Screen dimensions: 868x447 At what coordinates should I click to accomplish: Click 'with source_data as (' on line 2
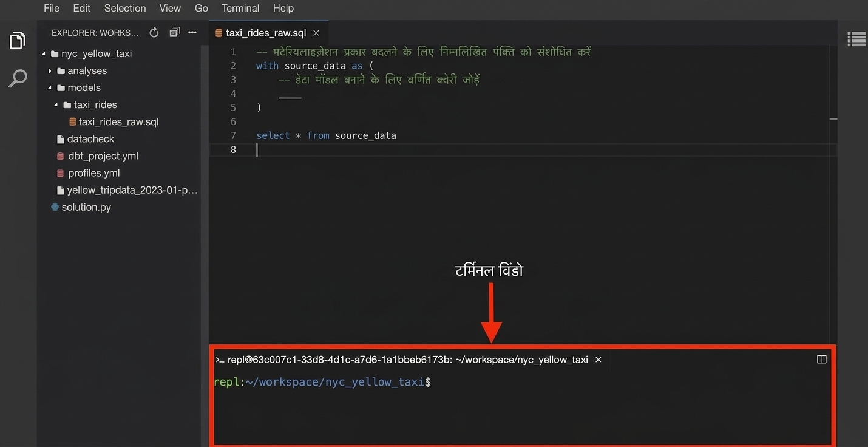pyautogui.click(x=315, y=66)
